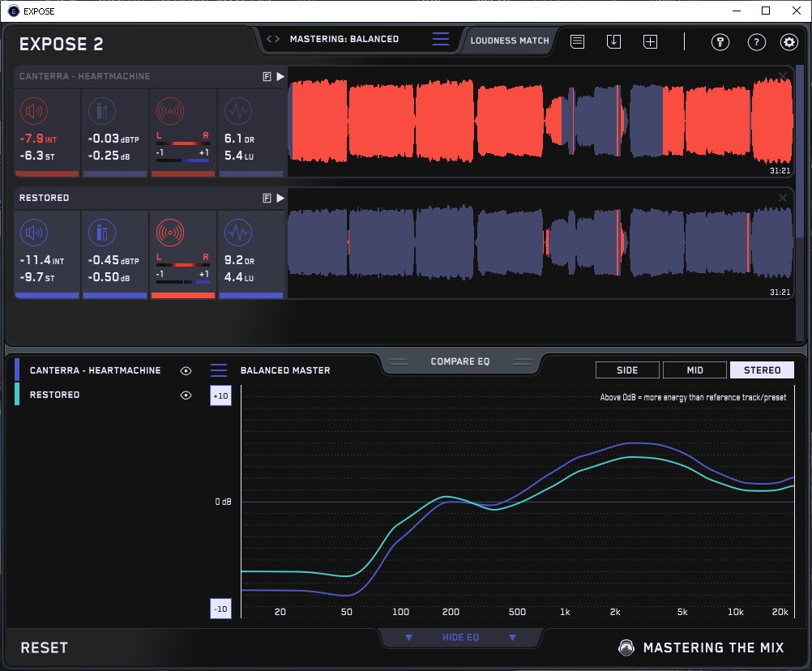Click the peaks icon on Restored track

[102, 233]
